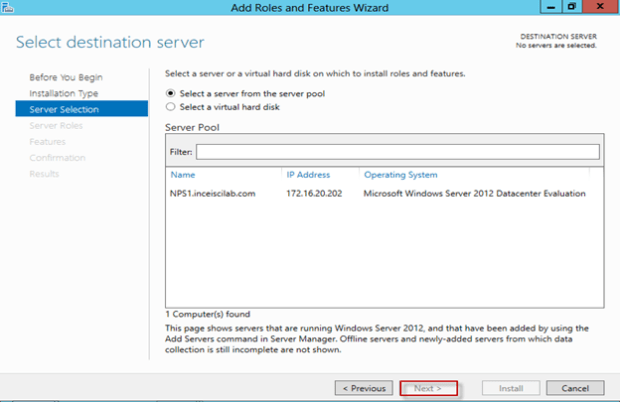620x402 pixels.
Task: Open the Installation Type step
Action: pyautogui.click(x=63, y=93)
